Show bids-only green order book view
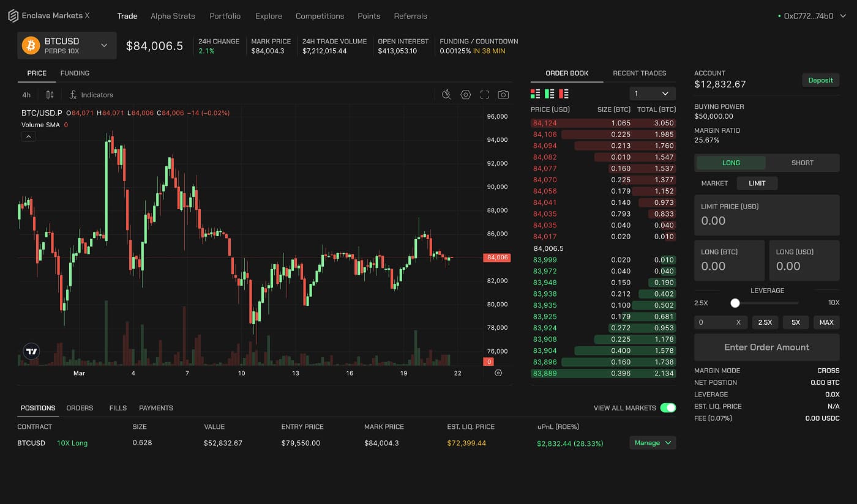857x504 pixels. (550, 94)
